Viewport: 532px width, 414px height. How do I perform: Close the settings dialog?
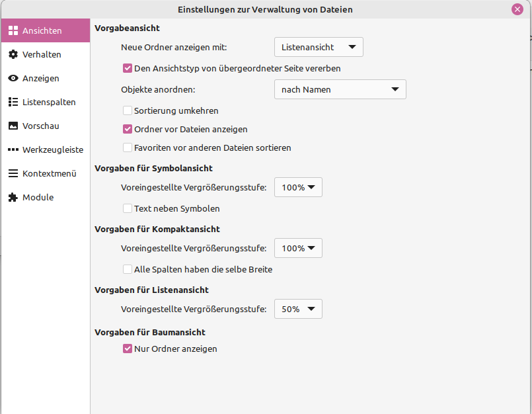click(517, 9)
